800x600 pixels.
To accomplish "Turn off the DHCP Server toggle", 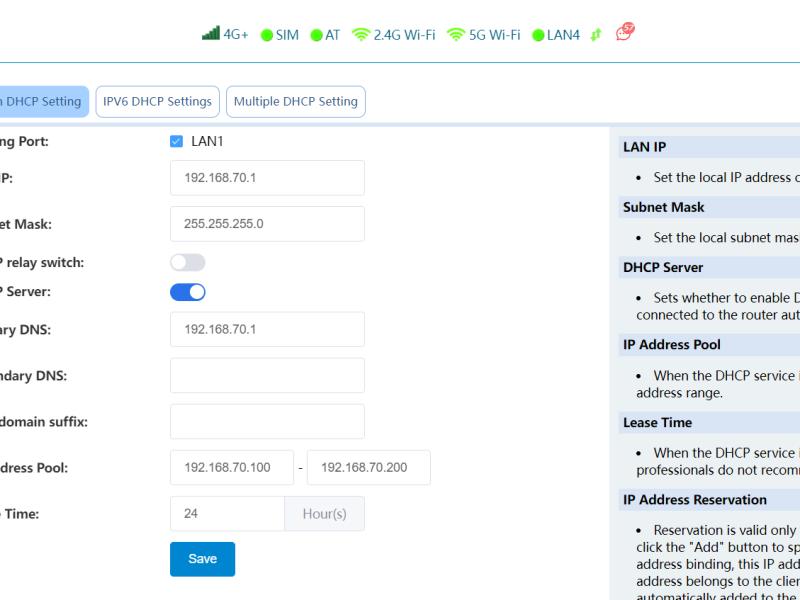I will (187, 292).
